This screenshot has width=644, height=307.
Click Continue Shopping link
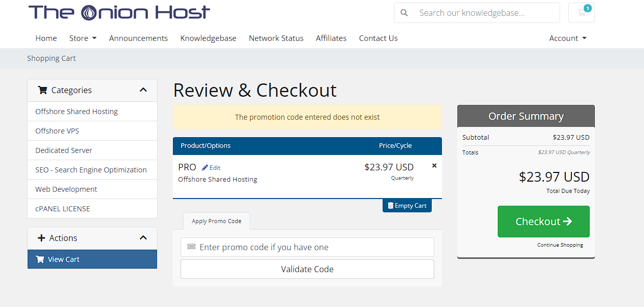pos(560,245)
